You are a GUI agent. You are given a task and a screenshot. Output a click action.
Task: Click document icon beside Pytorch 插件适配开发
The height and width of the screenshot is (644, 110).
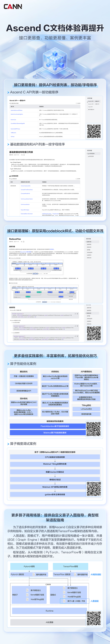[34, 575]
